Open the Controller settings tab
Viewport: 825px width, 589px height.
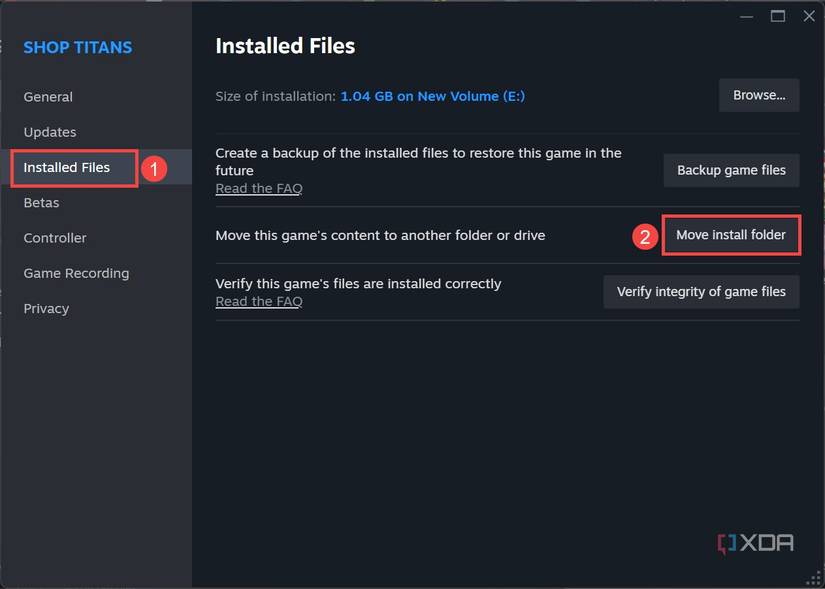pyautogui.click(x=55, y=238)
